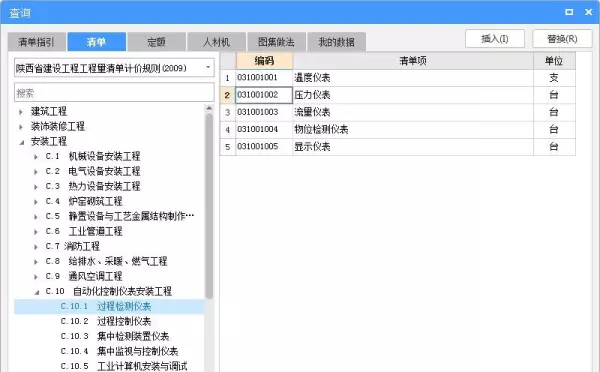This screenshot has width=600, height=372.
Task: Collapse the C.10 自动化控制仪表安装工程 arrow
Action: 37,292
